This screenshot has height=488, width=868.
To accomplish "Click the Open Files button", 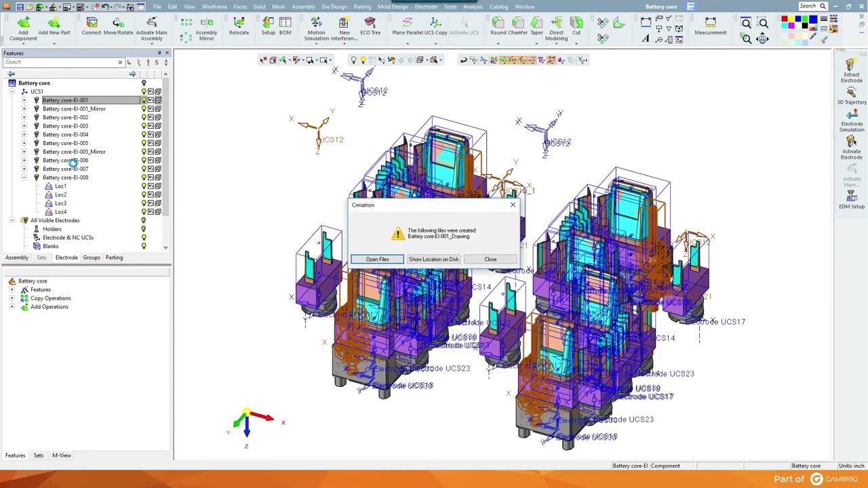I will coord(377,259).
